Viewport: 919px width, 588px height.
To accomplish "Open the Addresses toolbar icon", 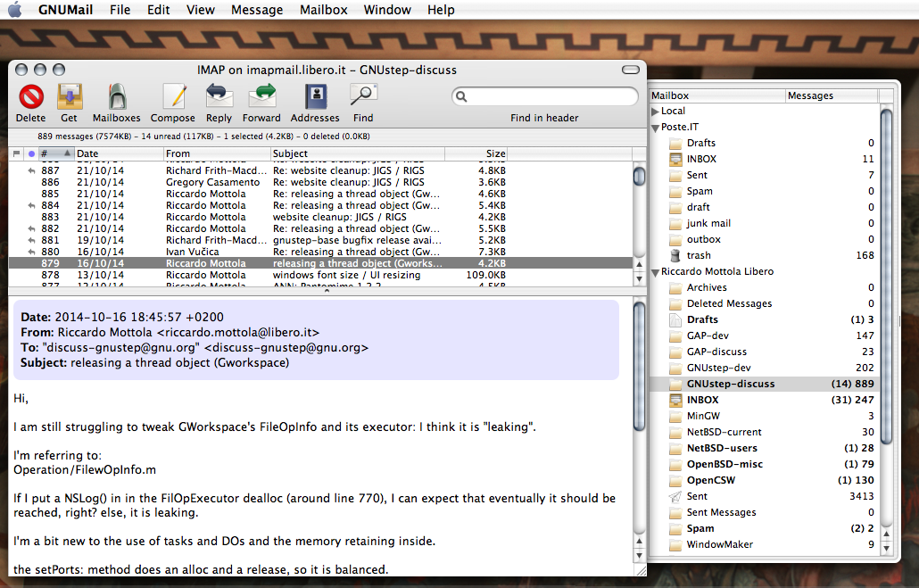I will pos(315,96).
